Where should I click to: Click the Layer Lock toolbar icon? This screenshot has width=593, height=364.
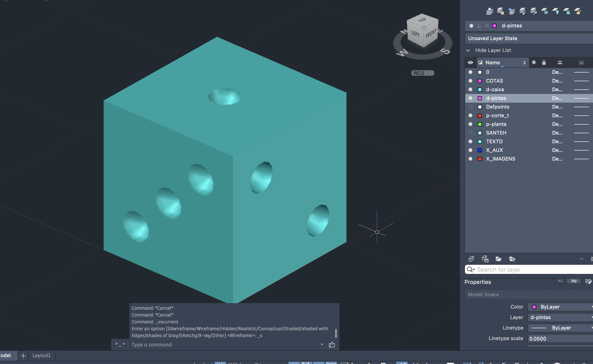click(567, 11)
